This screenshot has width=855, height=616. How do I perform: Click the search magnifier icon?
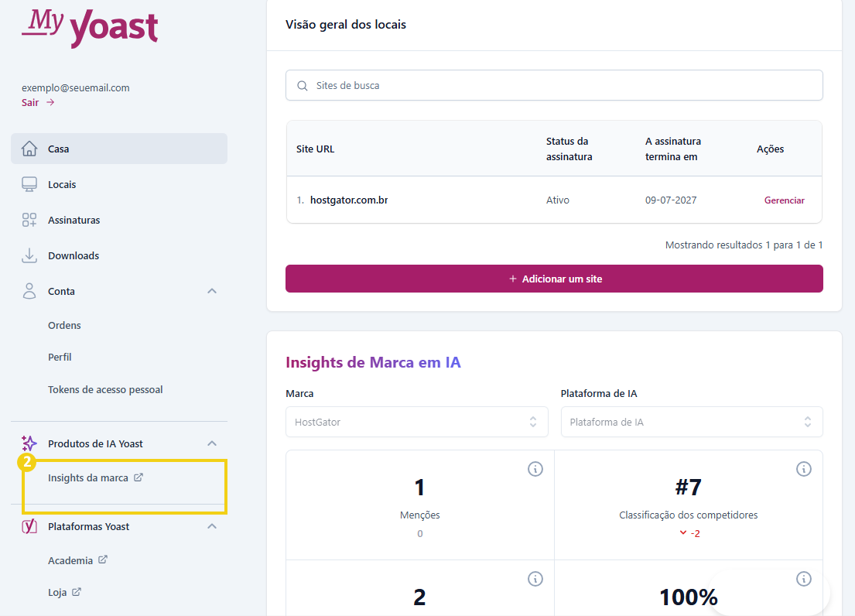click(302, 86)
